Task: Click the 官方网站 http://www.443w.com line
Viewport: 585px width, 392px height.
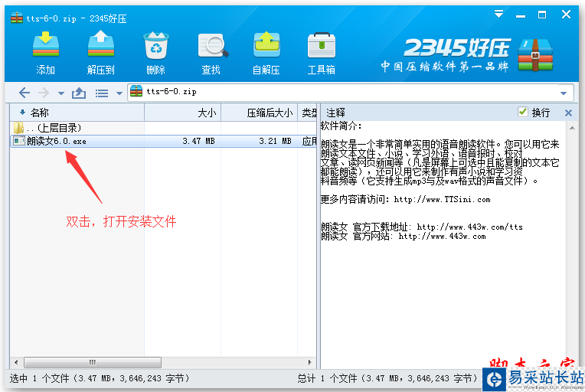Action: (x=404, y=236)
